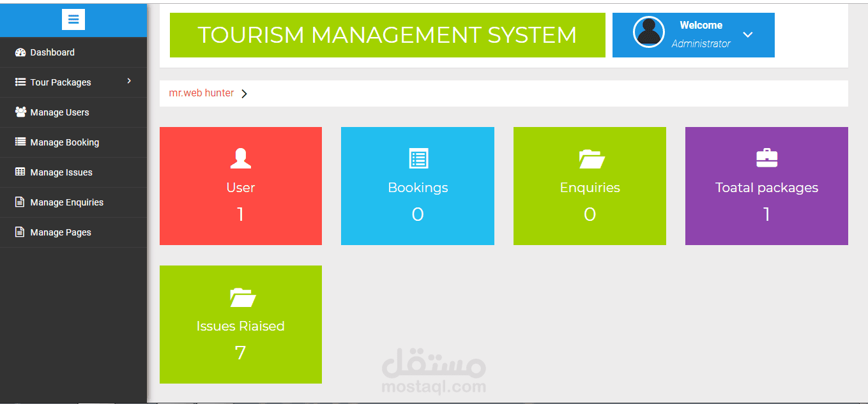Open the red User stats card
Image resolution: width=868 pixels, height=404 pixels.
[x=241, y=186]
